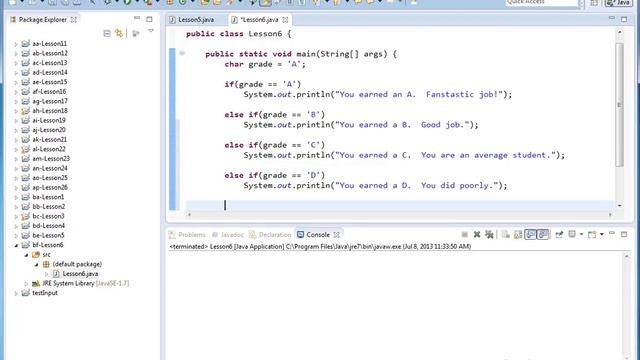Open Display Selected Console dropdown arrow
This screenshot has width=640, height=360.
coord(581,235)
